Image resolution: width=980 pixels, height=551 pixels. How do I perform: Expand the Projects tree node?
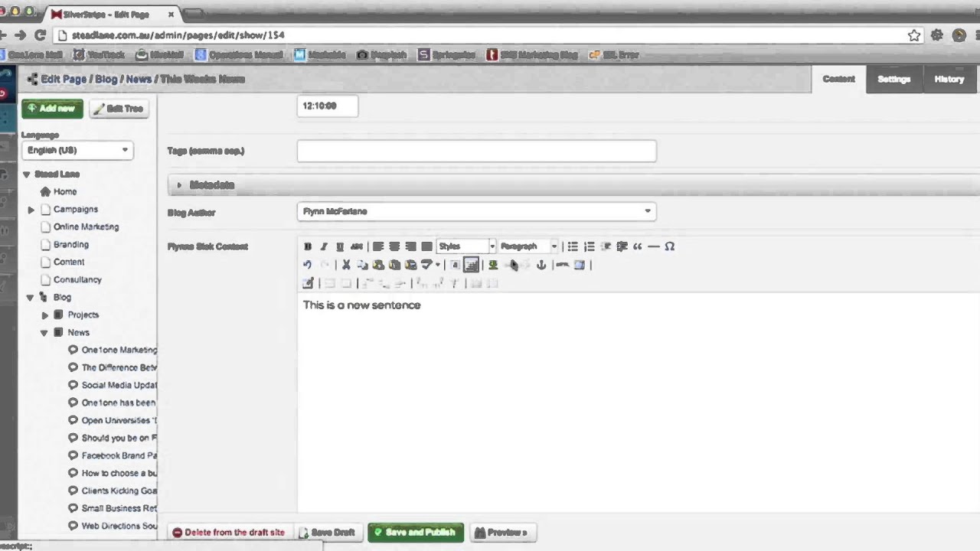click(x=44, y=315)
